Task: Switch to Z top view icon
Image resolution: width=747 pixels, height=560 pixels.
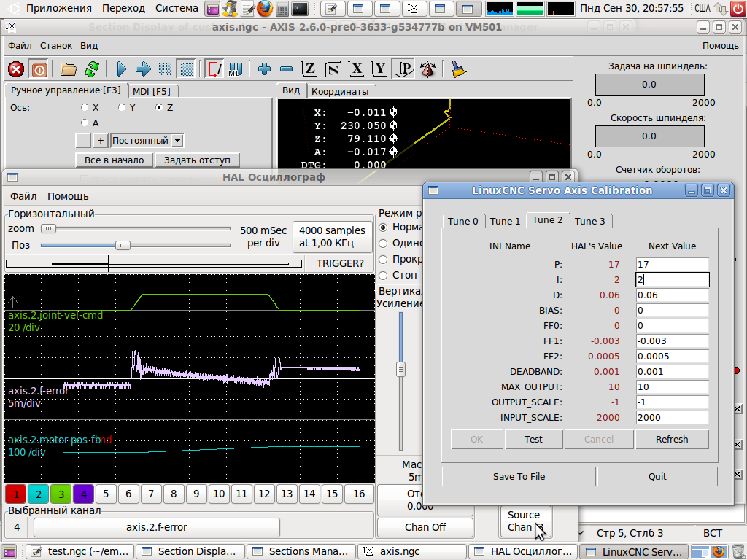Action: point(309,69)
